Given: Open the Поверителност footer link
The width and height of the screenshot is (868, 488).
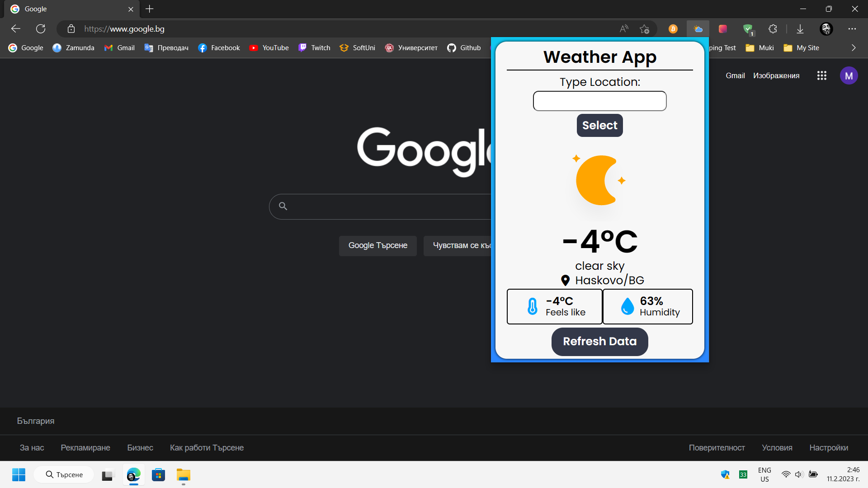Looking at the screenshot, I should [717, 447].
